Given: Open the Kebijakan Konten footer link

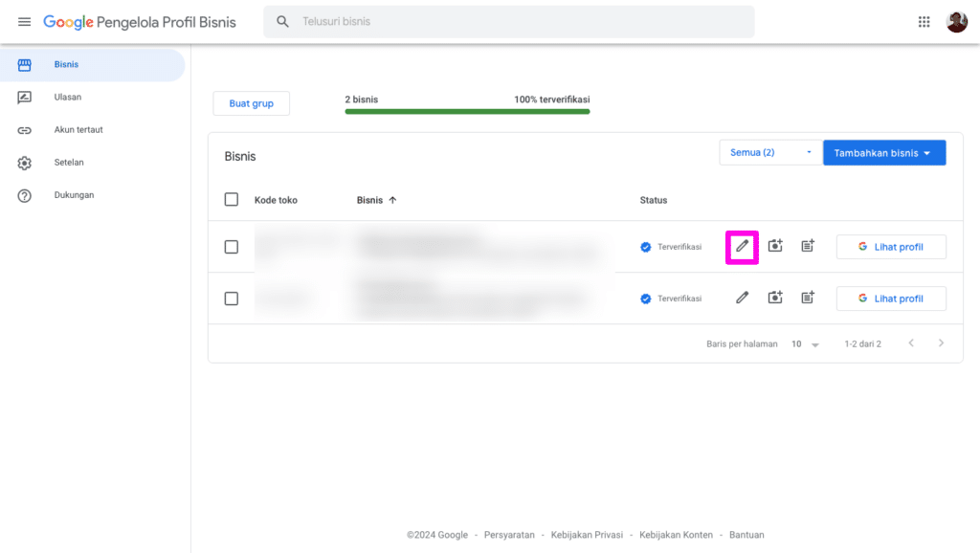Looking at the screenshot, I should click(x=676, y=535).
